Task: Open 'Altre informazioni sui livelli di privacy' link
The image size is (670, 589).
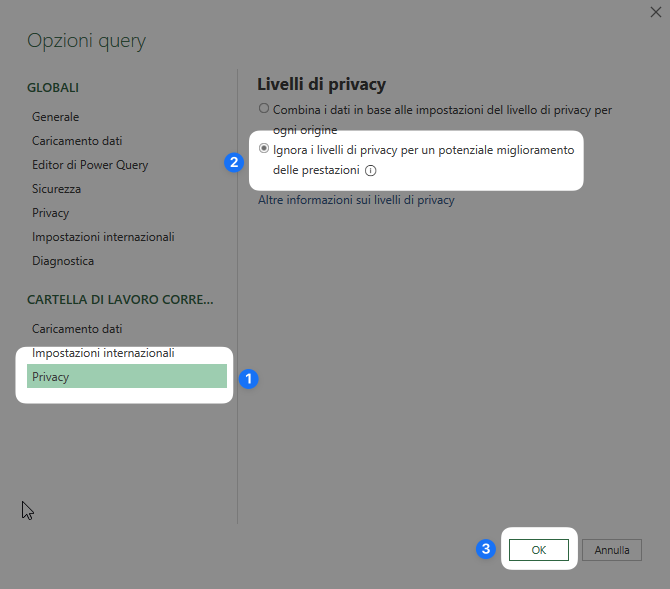Action: 356,200
